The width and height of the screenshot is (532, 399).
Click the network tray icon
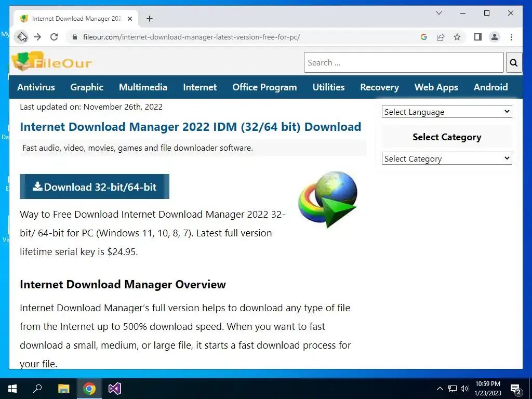click(x=453, y=389)
